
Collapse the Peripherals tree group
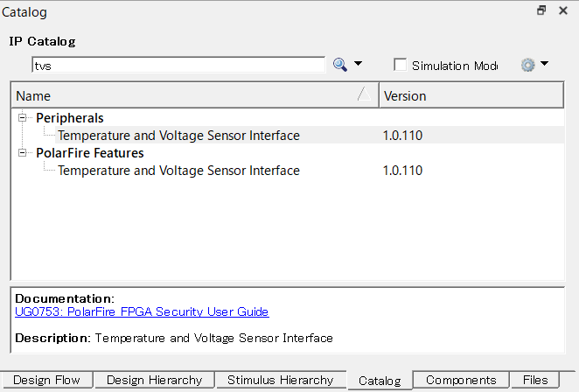pos(22,117)
